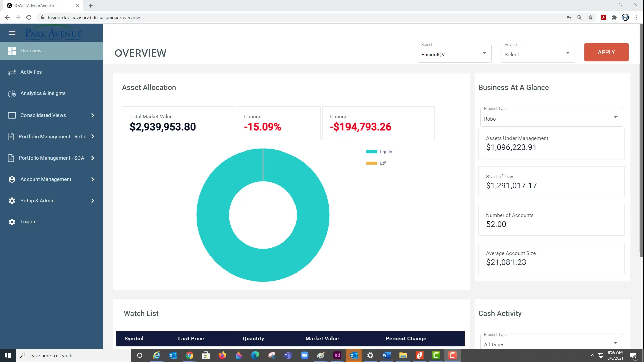Click the page vertical scrollbar
Image resolution: width=644 pixels, height=362 pixels.
(641, 141)
